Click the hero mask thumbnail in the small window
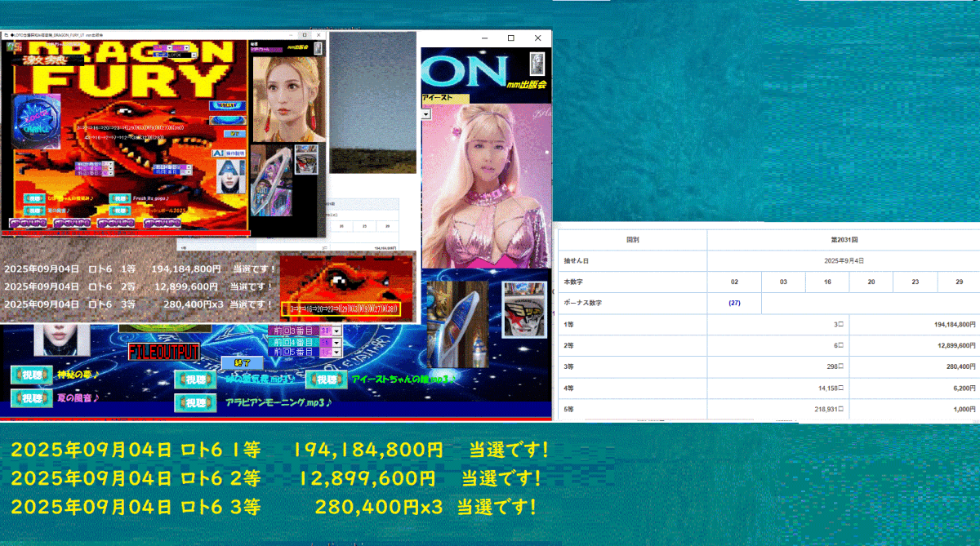This screenshot has width=980, height=546. coord(306,159)
